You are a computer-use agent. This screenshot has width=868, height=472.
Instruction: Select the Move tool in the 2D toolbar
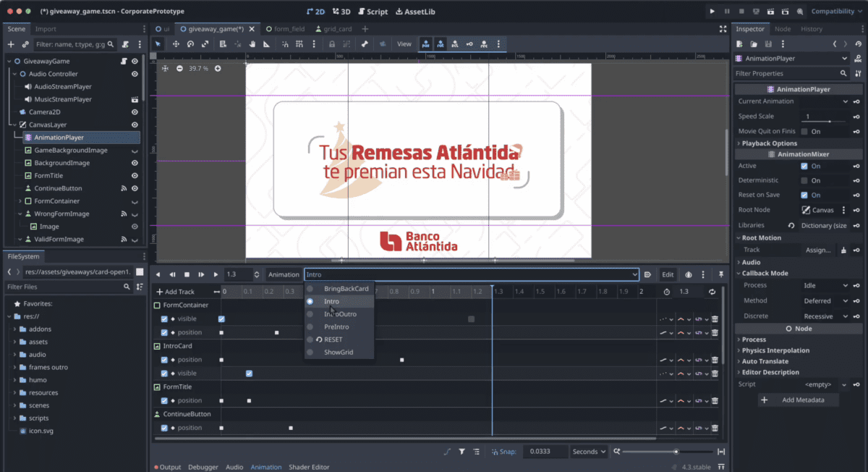(176, 43)
